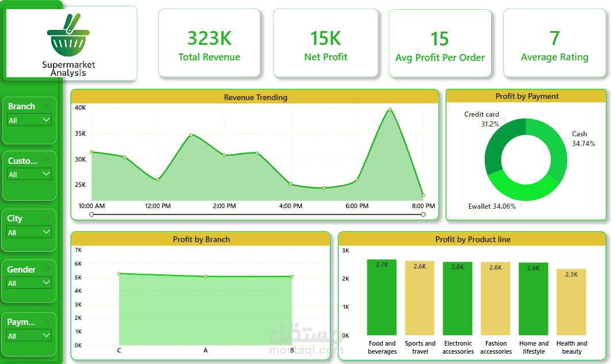
Task: Click the Average Rating card
Action: [x=554, y=43]
